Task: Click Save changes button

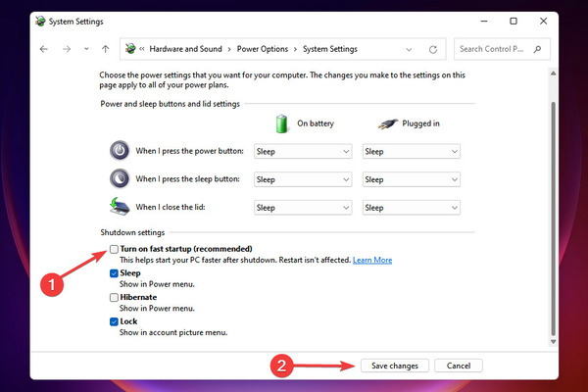Action: (x=395, y=366)
